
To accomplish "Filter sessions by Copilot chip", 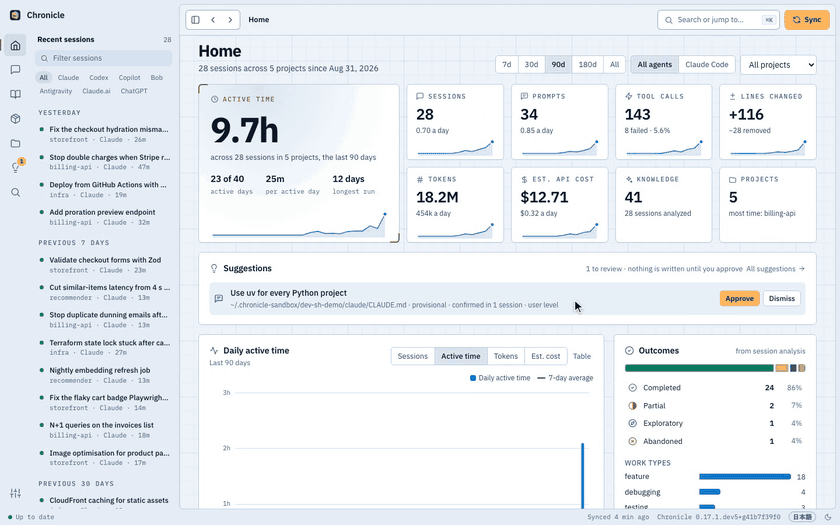I will [129, 78].
